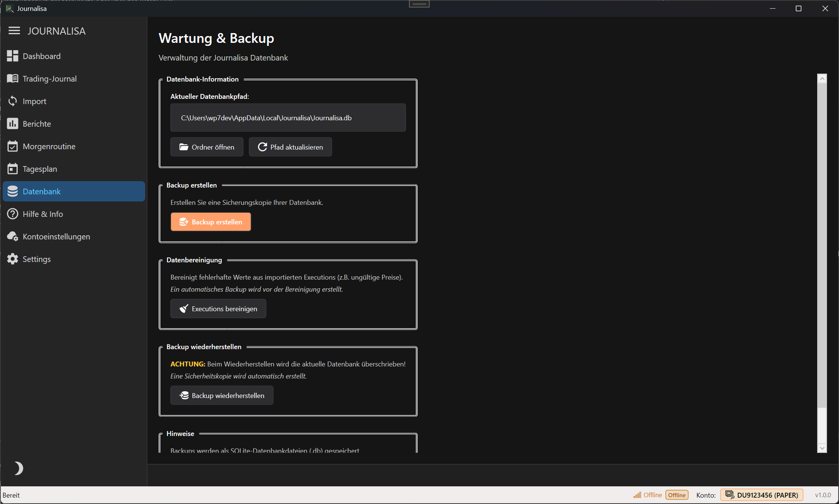The width and height of the screenshot is (839, 504).
Task: Click the account icon next to DU9123456
Action: click(x=730, y=495)
